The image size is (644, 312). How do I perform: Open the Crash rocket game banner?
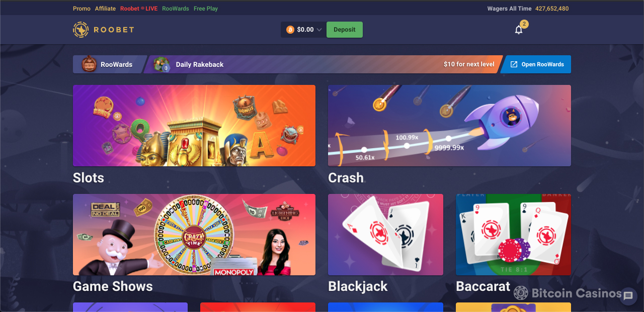coord(449,126)
